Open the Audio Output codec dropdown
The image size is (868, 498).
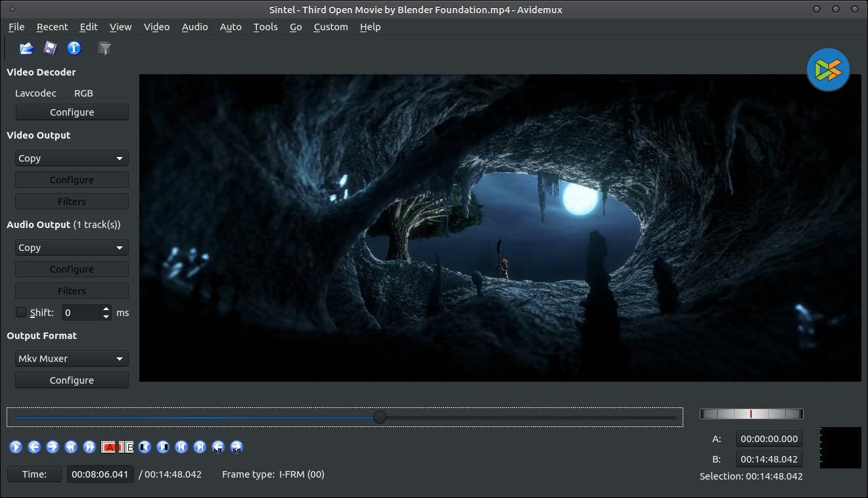coord(72,248)
